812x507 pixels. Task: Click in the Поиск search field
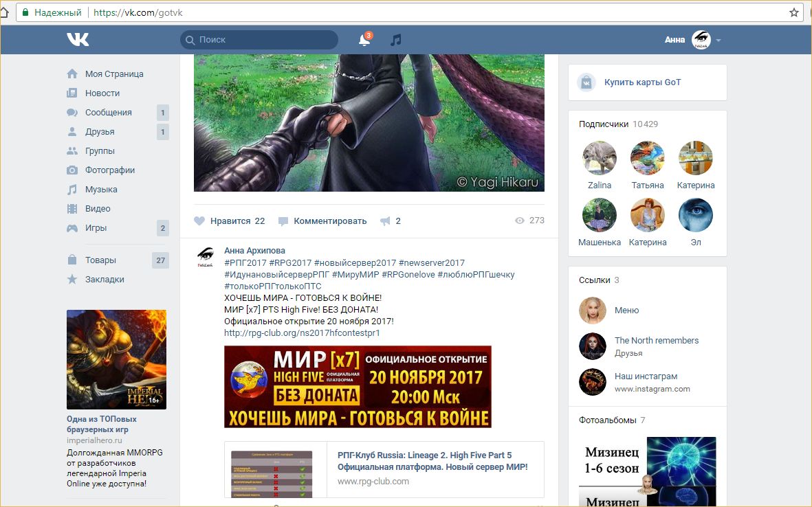coord(259,40)
